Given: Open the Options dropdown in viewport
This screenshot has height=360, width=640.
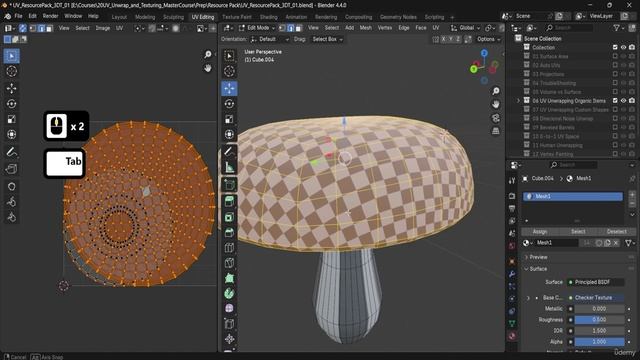Looking at the screenshot, I should click(488, 39).
